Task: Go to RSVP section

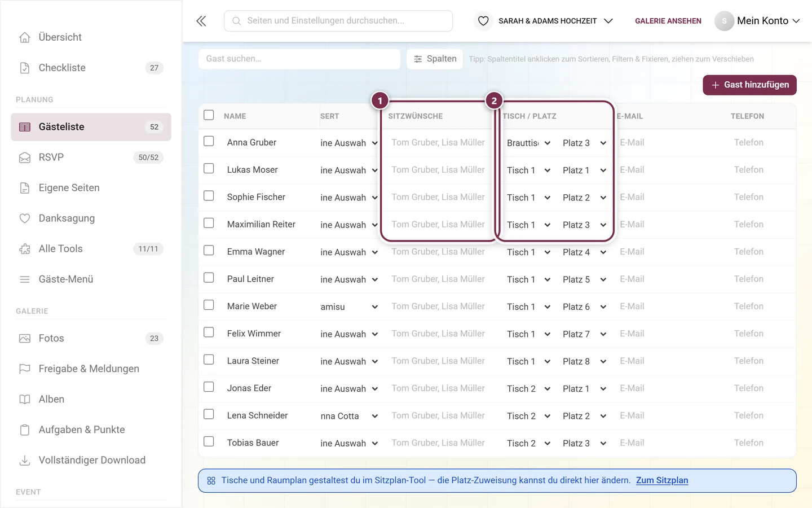Action: coord(91,157)
